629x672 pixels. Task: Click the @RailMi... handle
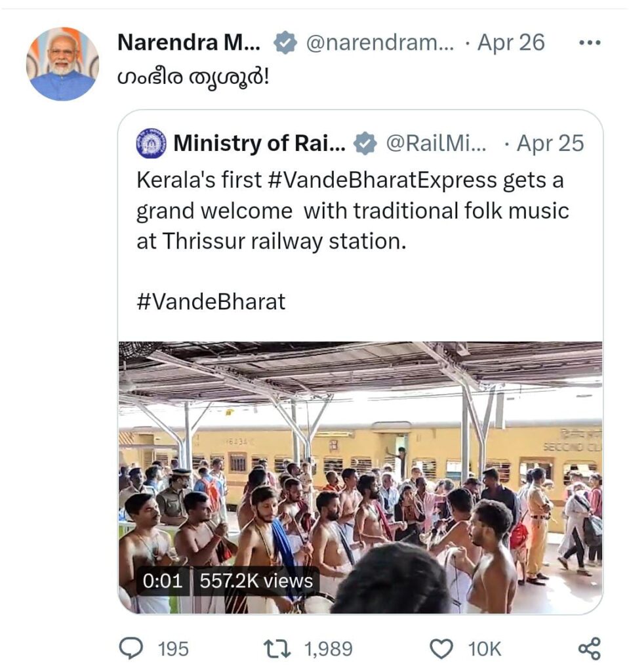point(436,144)
